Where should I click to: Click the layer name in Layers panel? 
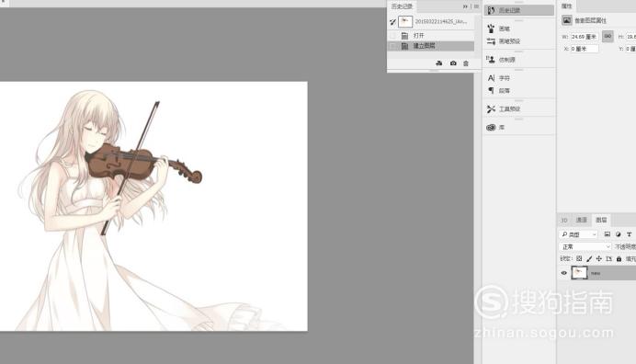click(596, 274)
